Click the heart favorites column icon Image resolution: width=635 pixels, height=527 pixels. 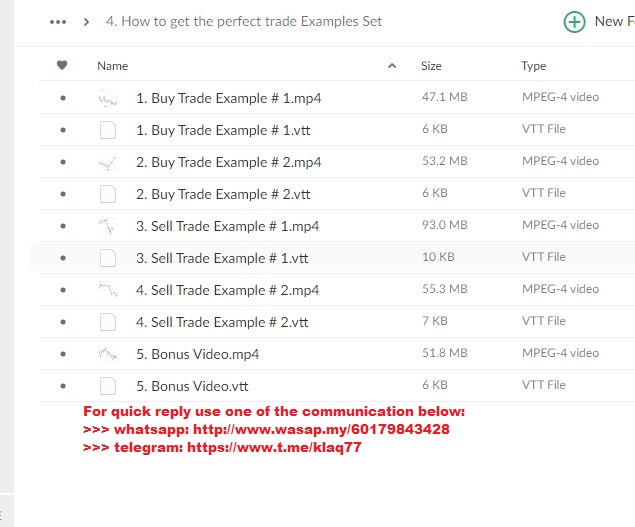tap(62, 65)
